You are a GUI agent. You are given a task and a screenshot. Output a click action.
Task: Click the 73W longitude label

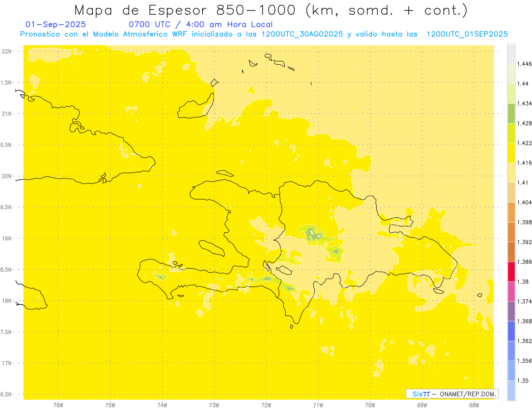click(x=214, y=405)
